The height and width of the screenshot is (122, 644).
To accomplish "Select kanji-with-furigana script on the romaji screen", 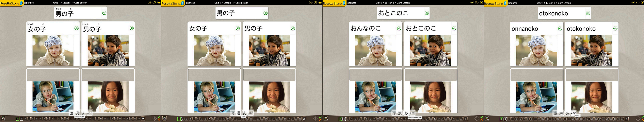I will click(x=555, y=113).
